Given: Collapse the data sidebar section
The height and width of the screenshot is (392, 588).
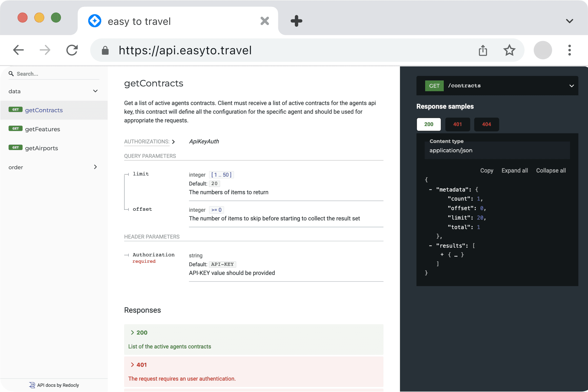Looking at the screenshot, I should (95, 91).
